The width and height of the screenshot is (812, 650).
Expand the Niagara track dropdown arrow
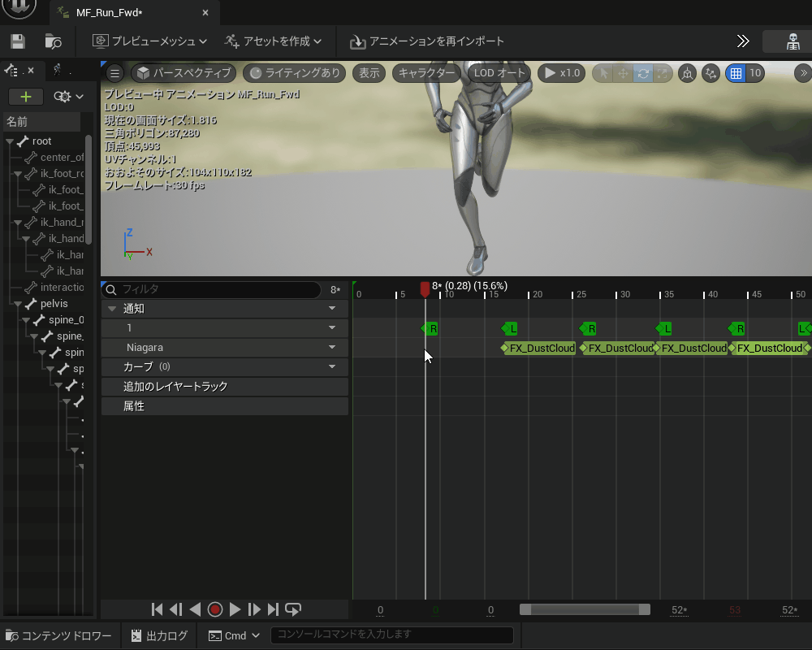pyautogui.click(x=331, y=348)
